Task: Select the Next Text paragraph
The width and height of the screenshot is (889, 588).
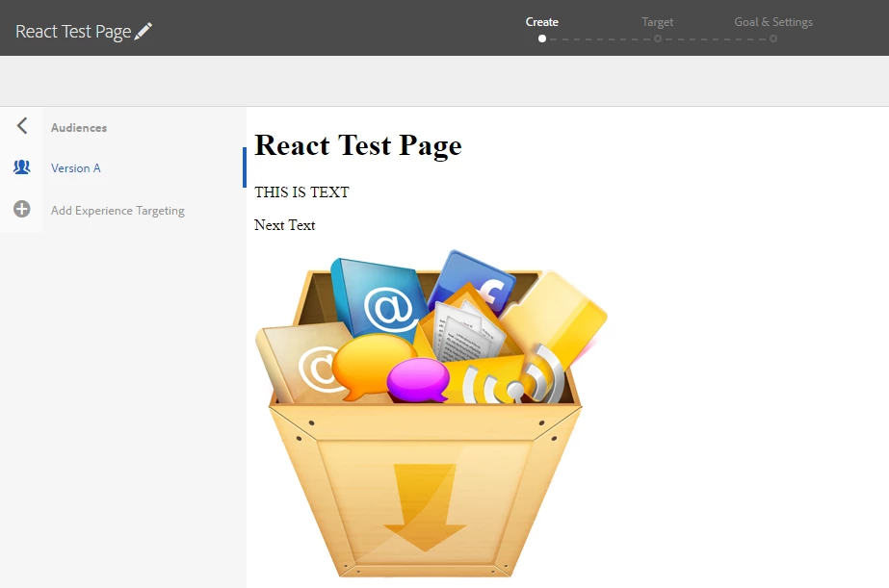Action: (x=285, y=225)
